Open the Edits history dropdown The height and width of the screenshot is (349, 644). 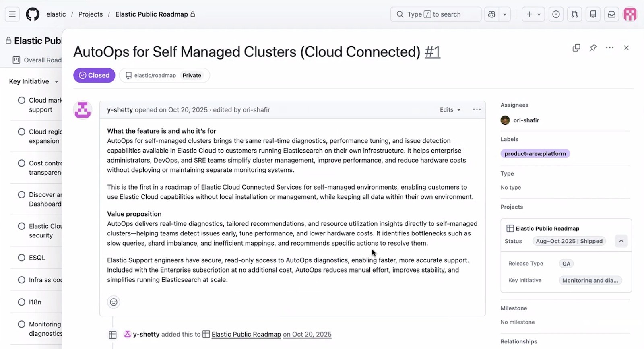[x=450, y=109]
